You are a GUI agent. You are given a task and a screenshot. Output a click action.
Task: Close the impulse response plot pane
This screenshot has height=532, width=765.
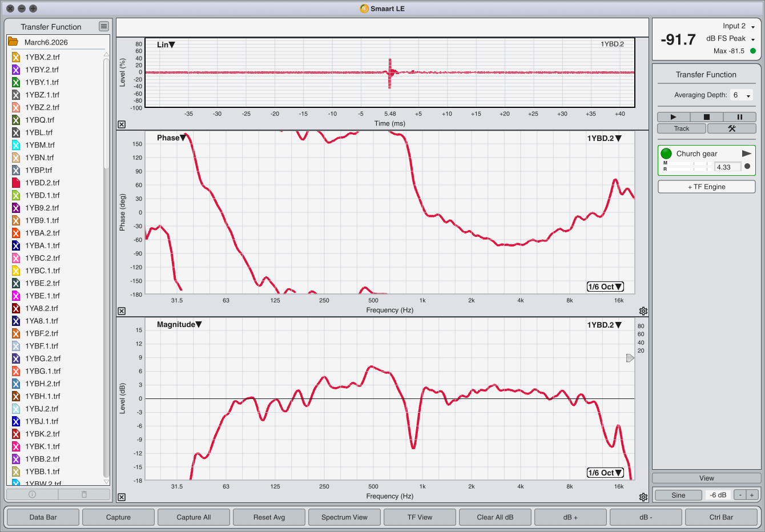point(122,124)
